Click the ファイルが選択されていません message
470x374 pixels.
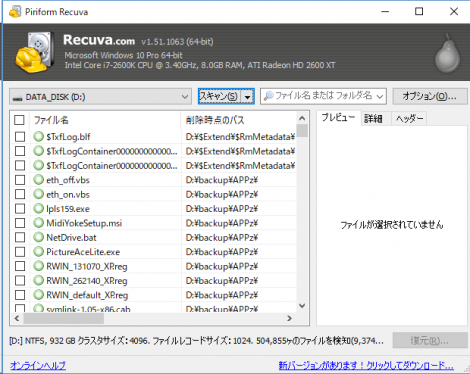(x=392, y=225)
